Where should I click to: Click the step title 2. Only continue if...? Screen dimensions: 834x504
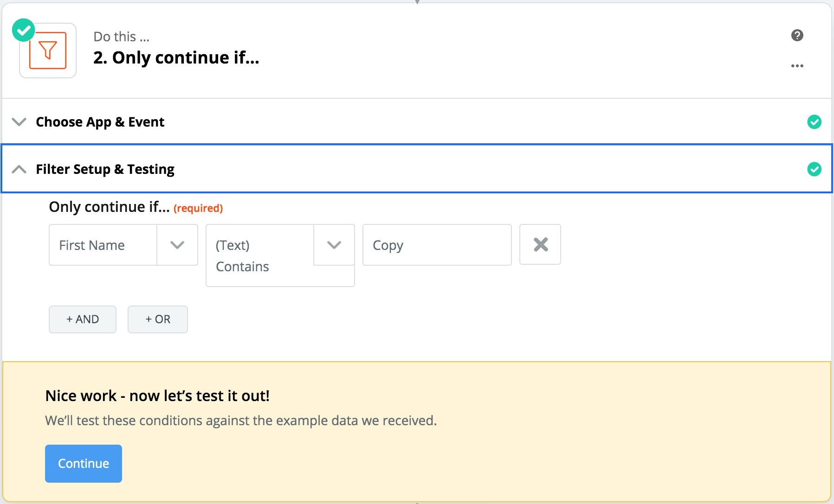click(176, 57)
